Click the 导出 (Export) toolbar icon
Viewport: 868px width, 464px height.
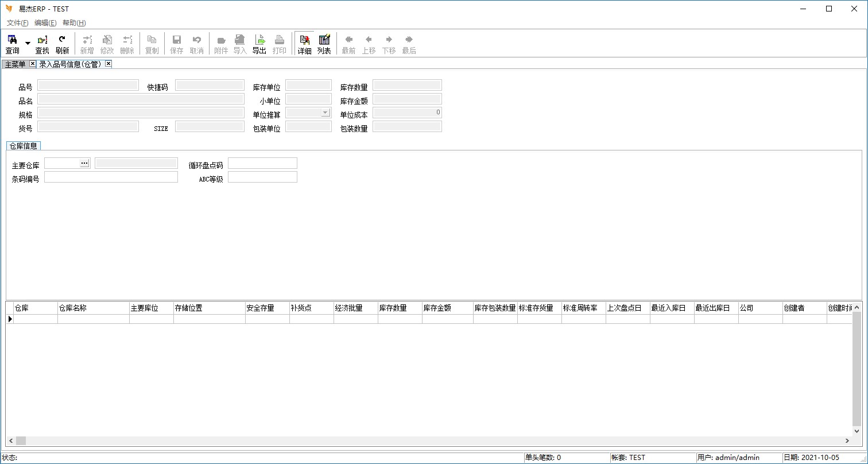click(259, 44)
